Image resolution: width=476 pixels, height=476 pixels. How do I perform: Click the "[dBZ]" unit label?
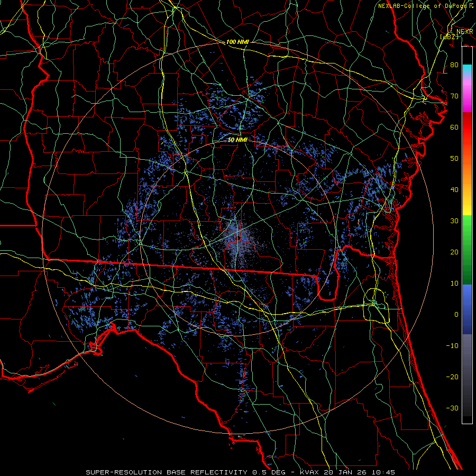450,37
